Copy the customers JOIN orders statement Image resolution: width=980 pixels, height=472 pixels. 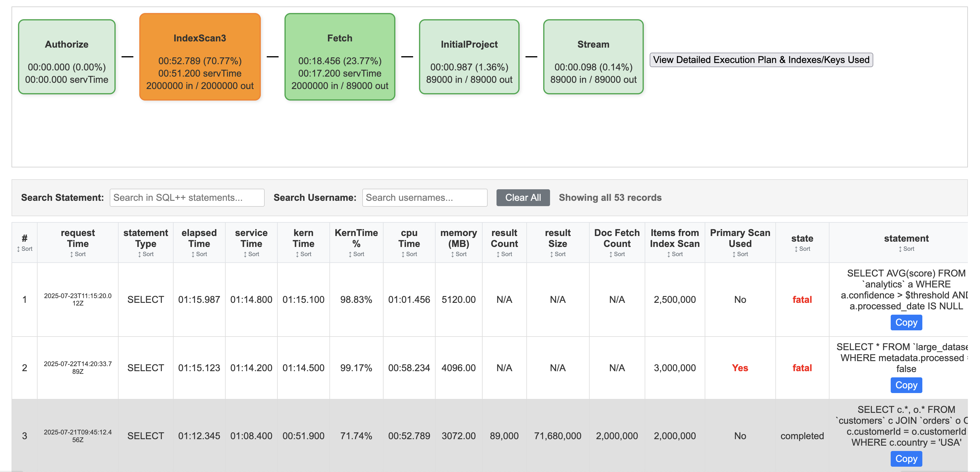[906, 459]
